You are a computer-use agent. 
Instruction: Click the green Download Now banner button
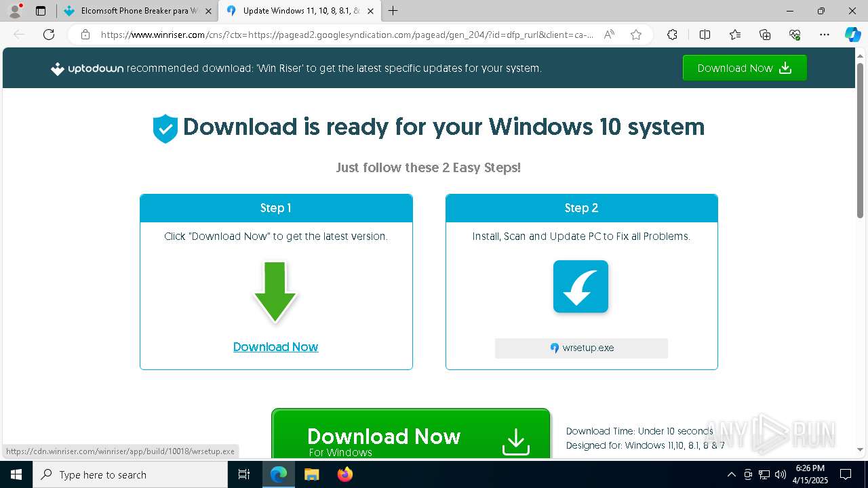(x=745, y=68)
